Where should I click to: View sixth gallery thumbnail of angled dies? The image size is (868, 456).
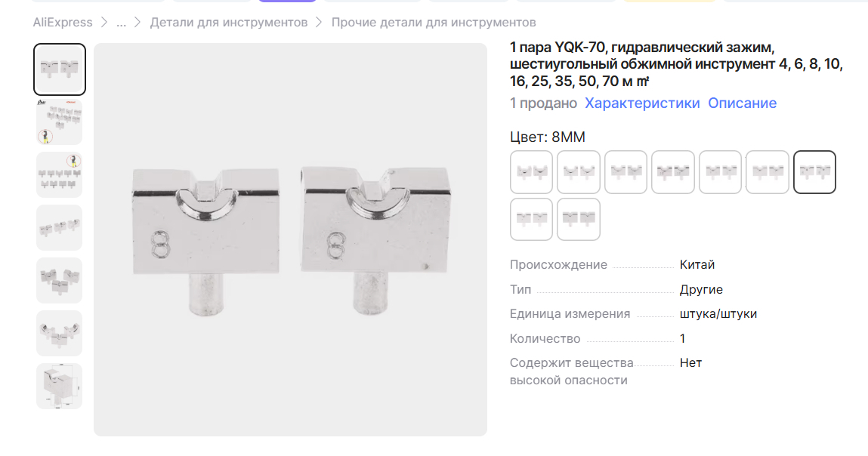(59, 333)
